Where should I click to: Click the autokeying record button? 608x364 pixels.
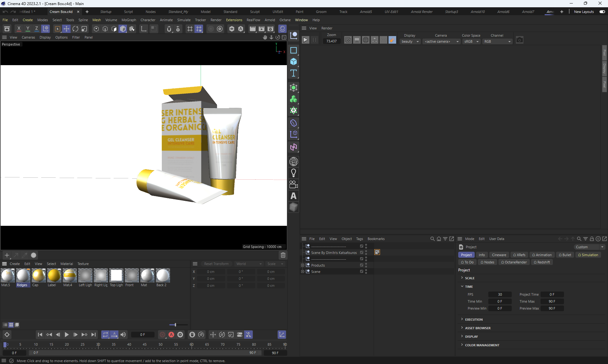[x=171, y=335]
